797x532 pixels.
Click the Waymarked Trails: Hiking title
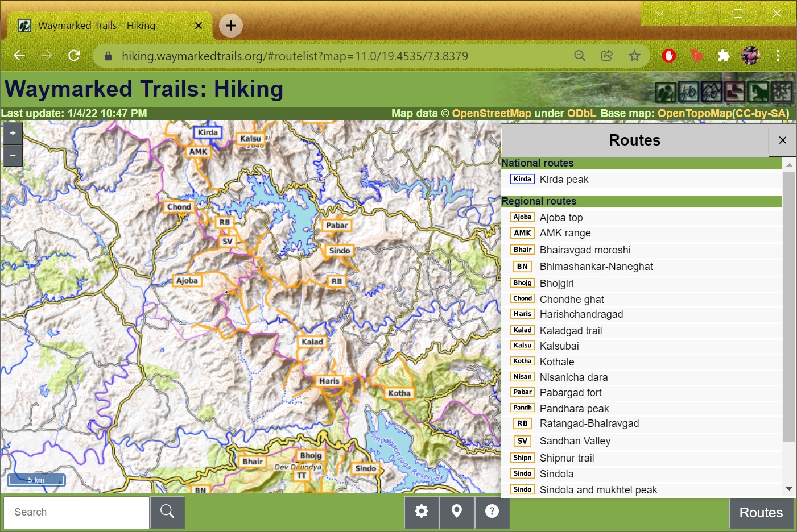click(x=144, y=89)
